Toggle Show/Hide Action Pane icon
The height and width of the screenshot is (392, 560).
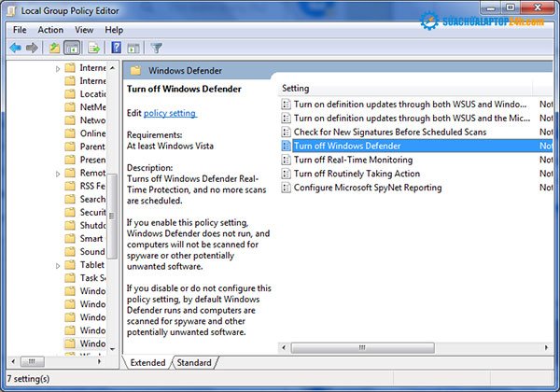click(133, 48)
